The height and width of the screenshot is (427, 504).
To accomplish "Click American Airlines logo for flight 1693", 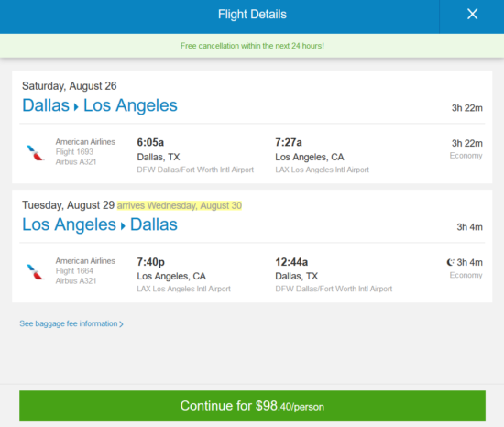I will (x=36, y=153).
